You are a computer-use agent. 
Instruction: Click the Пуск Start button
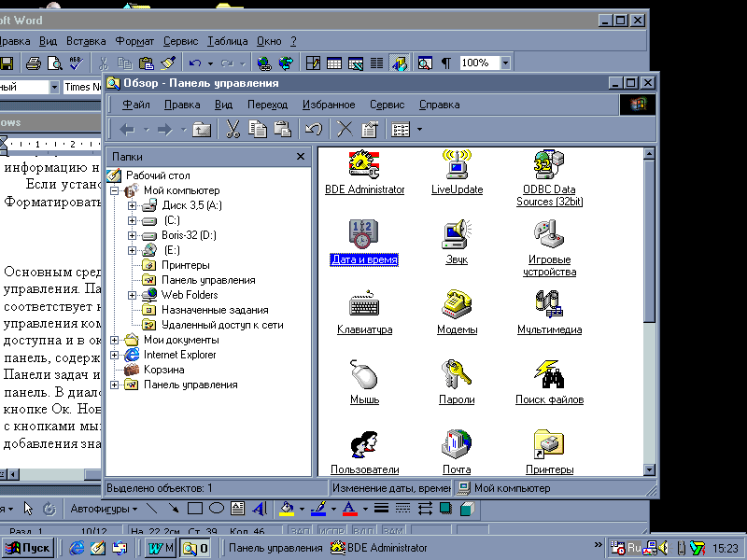pyautogui.click(x=28, y=548)
